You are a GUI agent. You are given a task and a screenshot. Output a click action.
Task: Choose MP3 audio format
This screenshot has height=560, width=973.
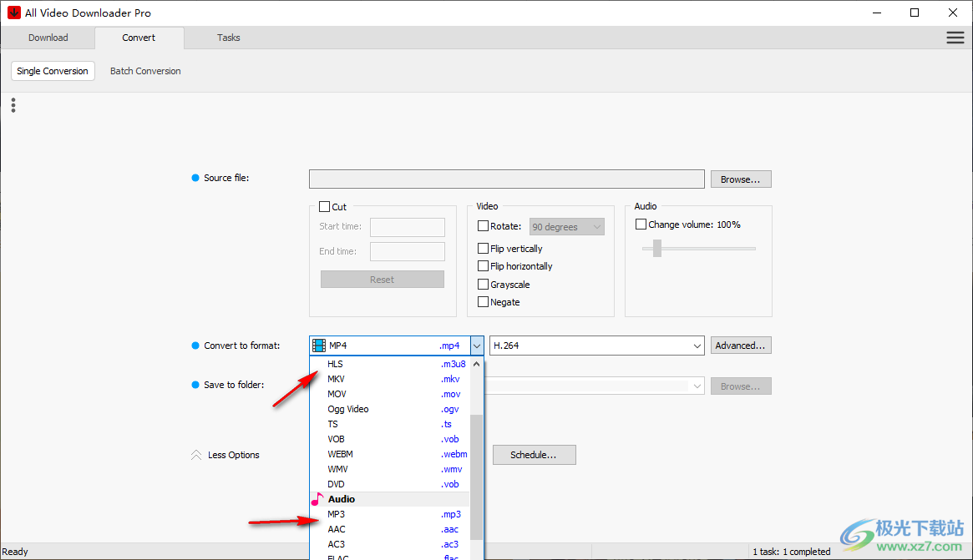[x=390, y=514]
